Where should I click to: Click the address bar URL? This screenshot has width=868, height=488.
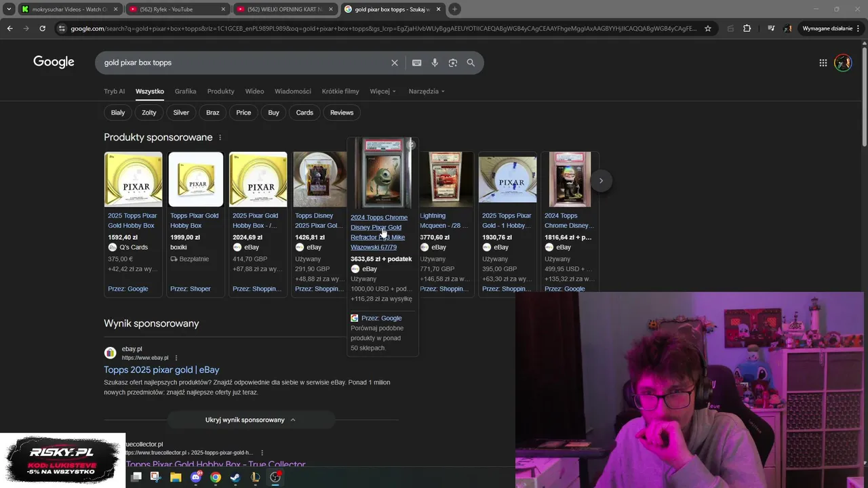click(383, 28)
